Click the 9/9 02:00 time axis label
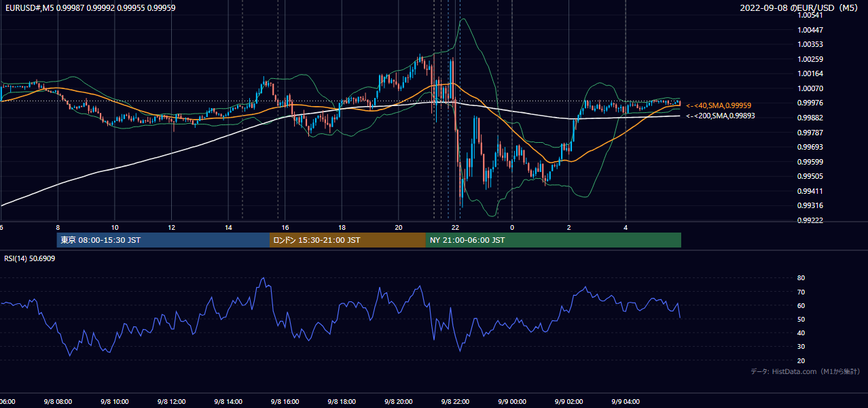 (568, 402)
